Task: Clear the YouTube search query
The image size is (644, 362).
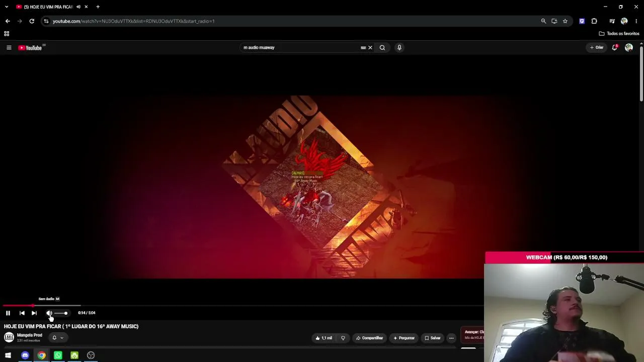Action: click(370, 48)
